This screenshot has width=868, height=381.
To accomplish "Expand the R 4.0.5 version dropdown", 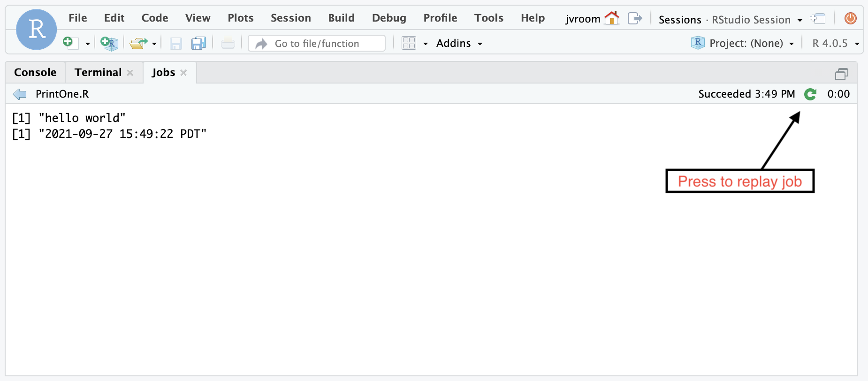I will 835,43.
